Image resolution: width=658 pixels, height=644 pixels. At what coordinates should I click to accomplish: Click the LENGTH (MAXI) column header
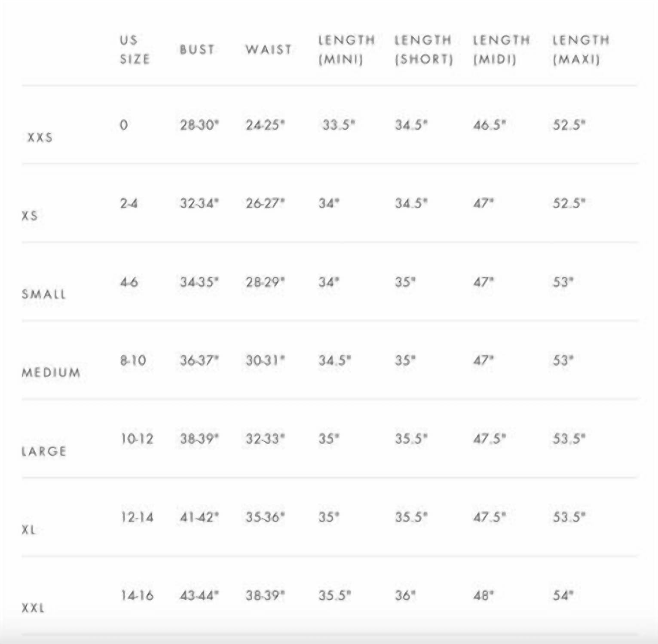[581, 49]
